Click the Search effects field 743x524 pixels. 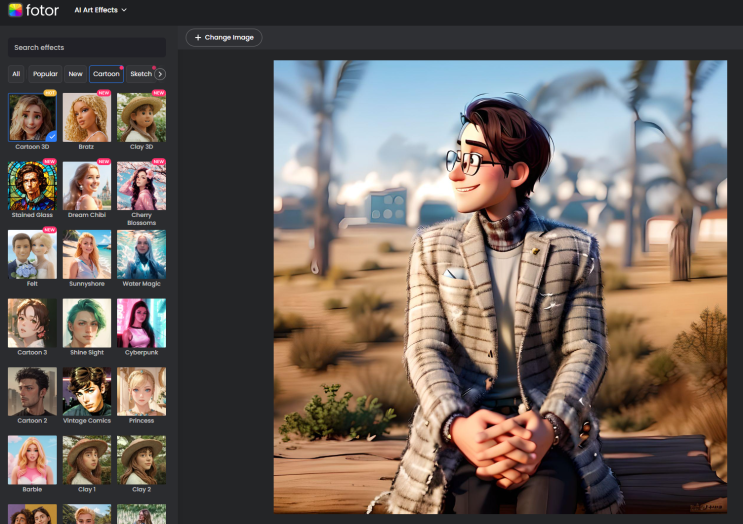86,47
